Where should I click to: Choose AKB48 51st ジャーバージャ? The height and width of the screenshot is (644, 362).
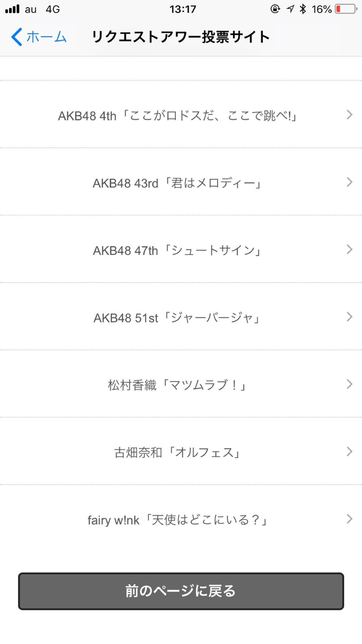click(177, 318)
